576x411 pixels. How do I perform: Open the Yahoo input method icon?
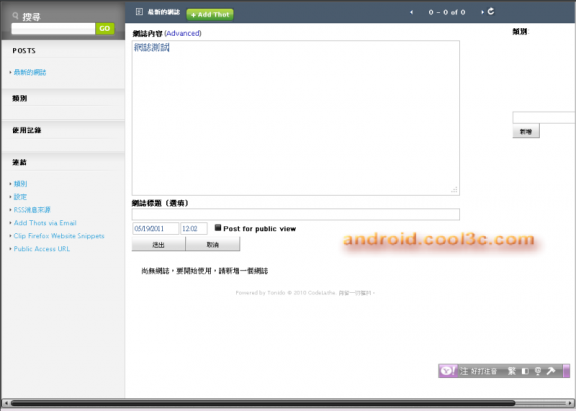pos(448,371)
